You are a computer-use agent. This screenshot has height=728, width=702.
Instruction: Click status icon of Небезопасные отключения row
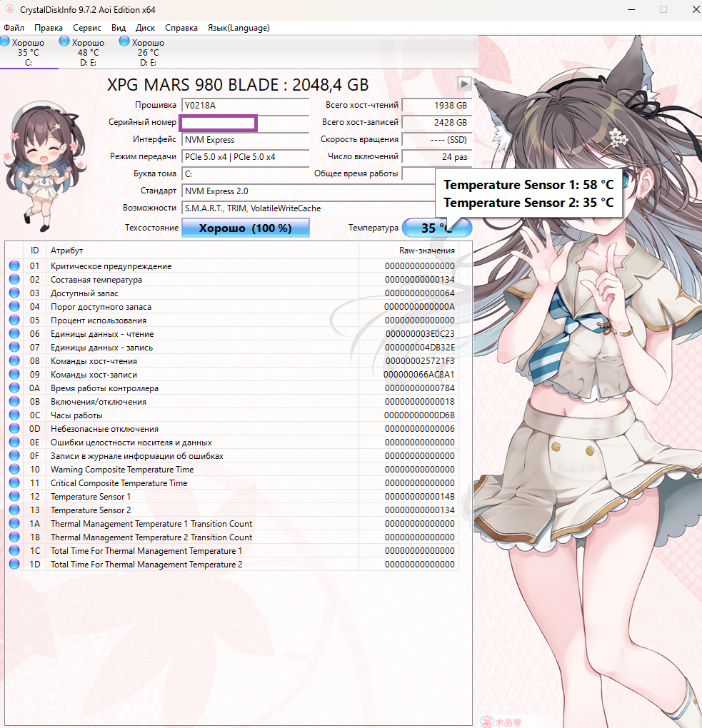pyautogui.click(x=14, y=428)
